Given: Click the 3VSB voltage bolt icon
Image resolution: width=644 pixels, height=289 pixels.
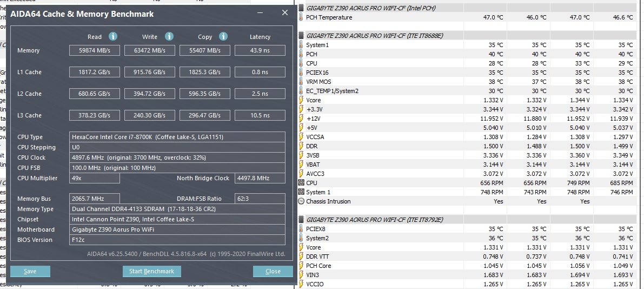Looking at the screenshot, I should pos(301,155).
